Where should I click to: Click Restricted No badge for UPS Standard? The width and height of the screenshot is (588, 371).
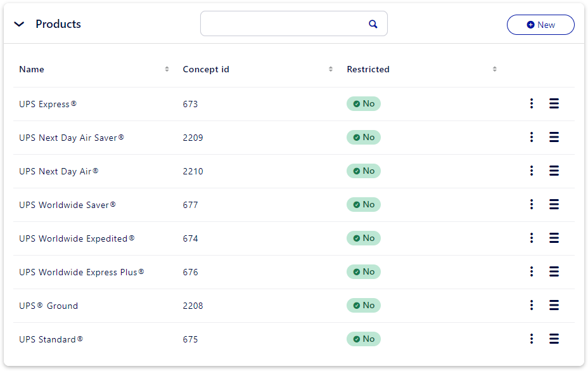363,339
